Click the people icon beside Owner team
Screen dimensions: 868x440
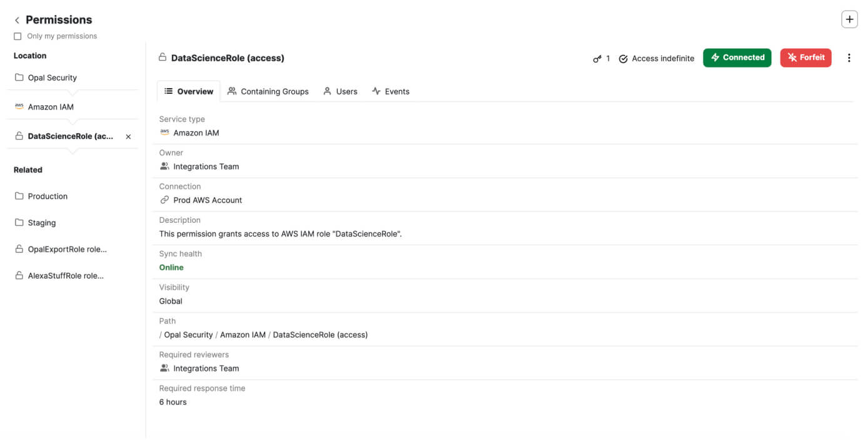click(x=164, y=166)
